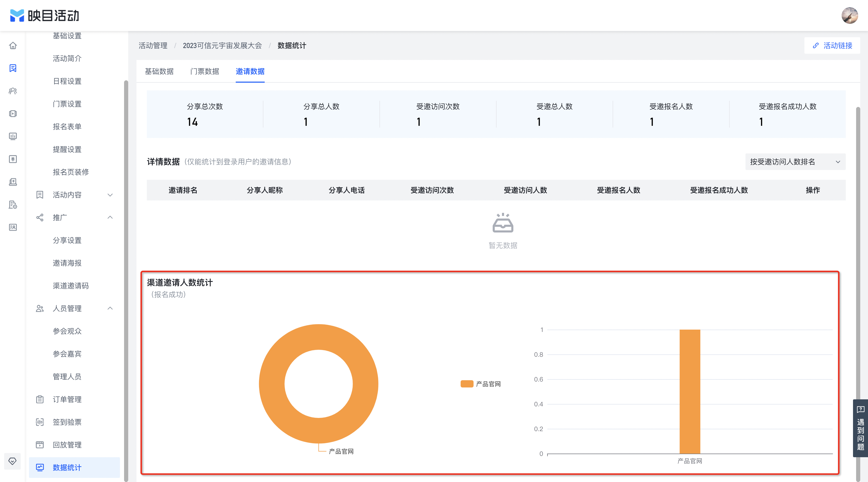Click the 产品官网 orange bar in chart
Image resolution: width=868 pixels, height=482 pixels.
(690, 392)
